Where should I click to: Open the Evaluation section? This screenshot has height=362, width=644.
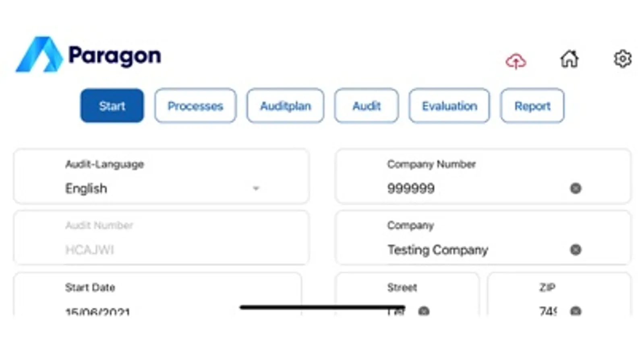449,106
